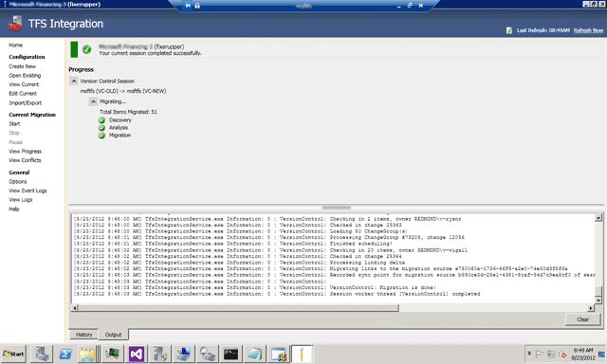Image resolution: width=607 pixels, height=364 pixels.
Task: Select View Current configuration
Action: click(x=24, y=84)
